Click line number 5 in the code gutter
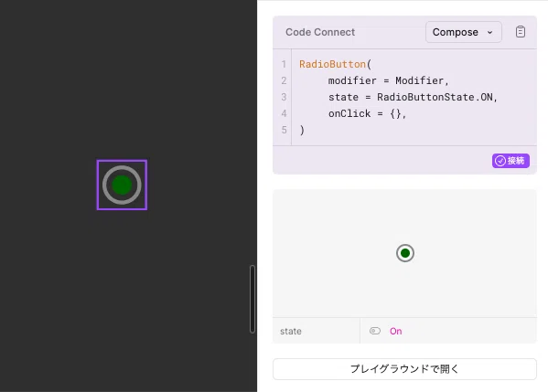Image resolution: width=548 pixels, height=392 pixels. coord(284,130)
